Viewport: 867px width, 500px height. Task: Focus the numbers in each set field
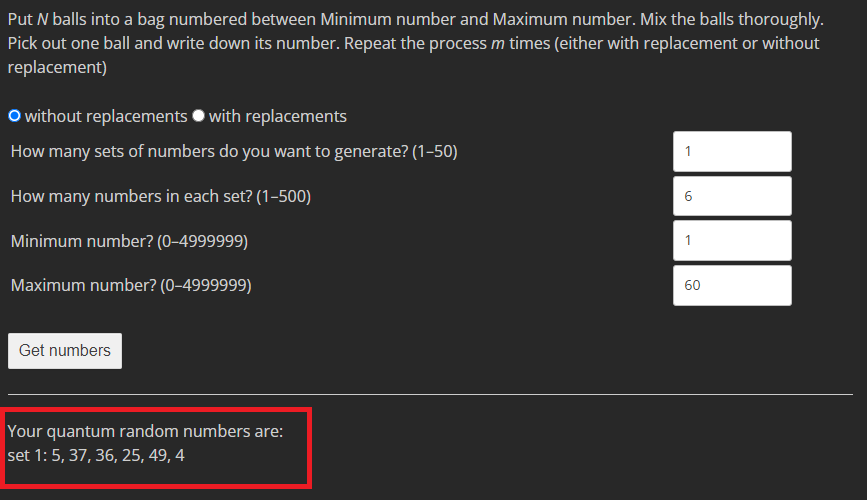[x=732, y=196]
